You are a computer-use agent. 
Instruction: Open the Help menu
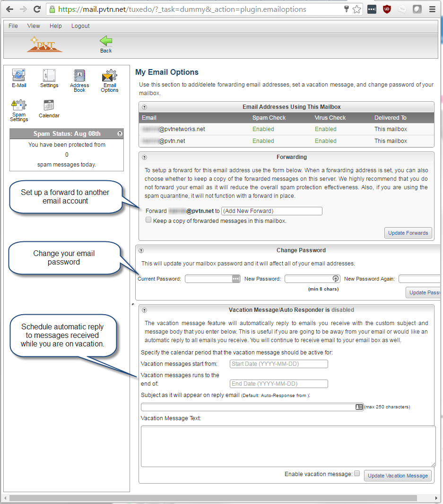(55, 26)
